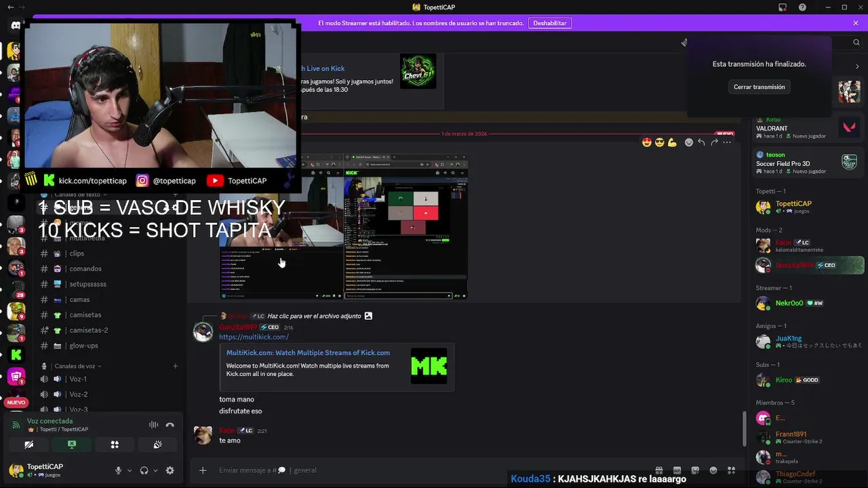Screen dimensions: 868x488
Task: Click message input field for general
Action: point(434,470)
